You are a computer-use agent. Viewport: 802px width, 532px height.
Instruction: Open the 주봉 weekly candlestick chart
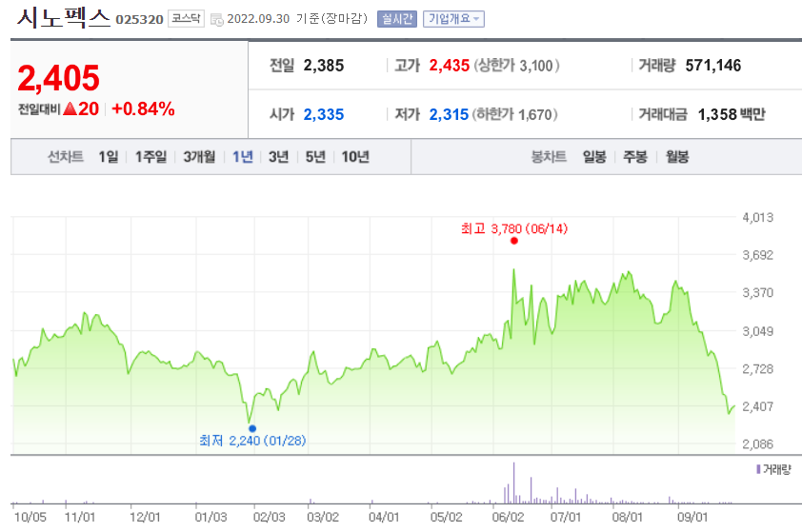[x=635, y=156]
